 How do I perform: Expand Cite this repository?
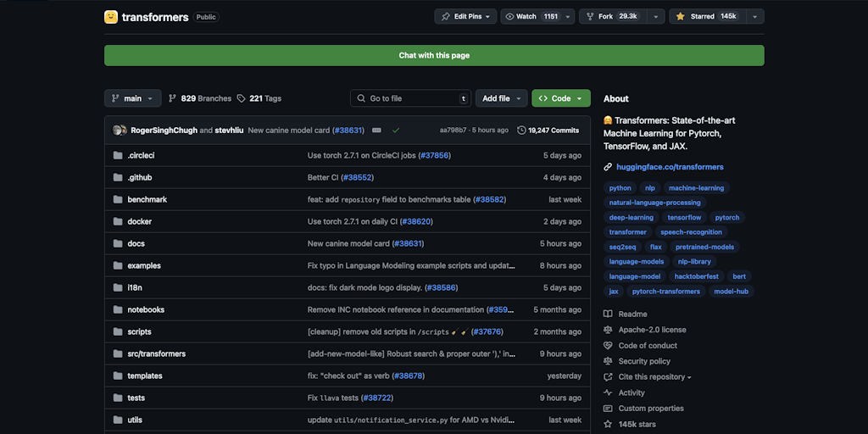[x=655, y=377]
